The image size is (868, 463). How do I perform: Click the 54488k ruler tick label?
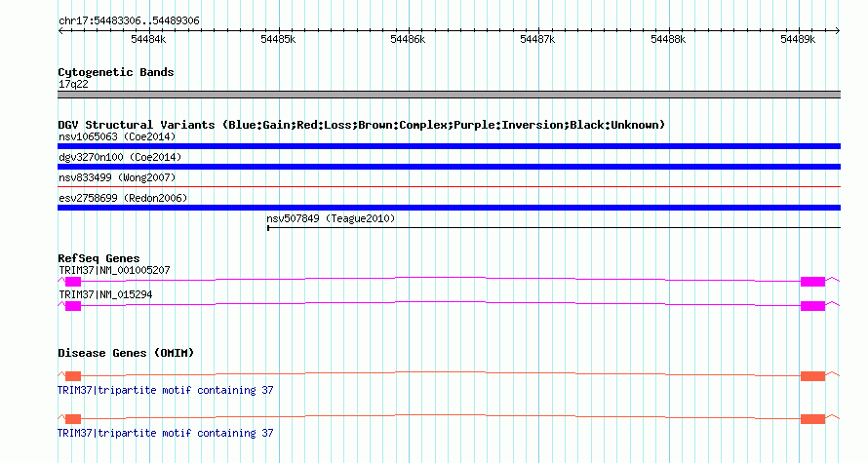[x=668, y=39]
